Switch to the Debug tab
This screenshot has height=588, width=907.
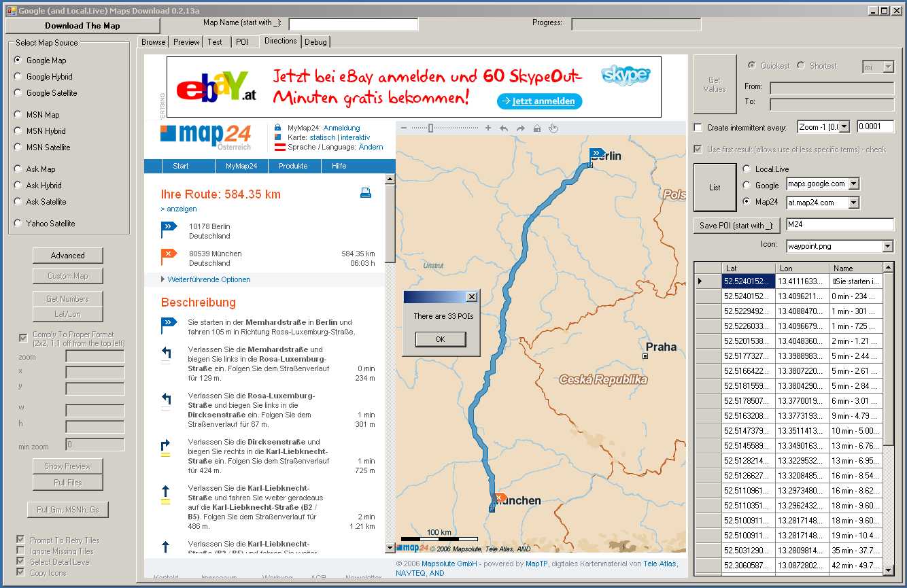click(315, 42)
